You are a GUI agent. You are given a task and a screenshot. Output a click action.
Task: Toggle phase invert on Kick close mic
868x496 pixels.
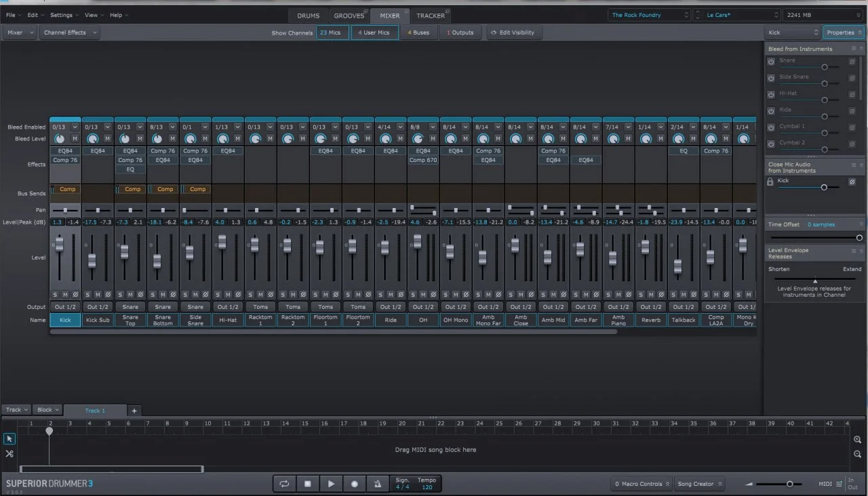[x=852, y=182]
